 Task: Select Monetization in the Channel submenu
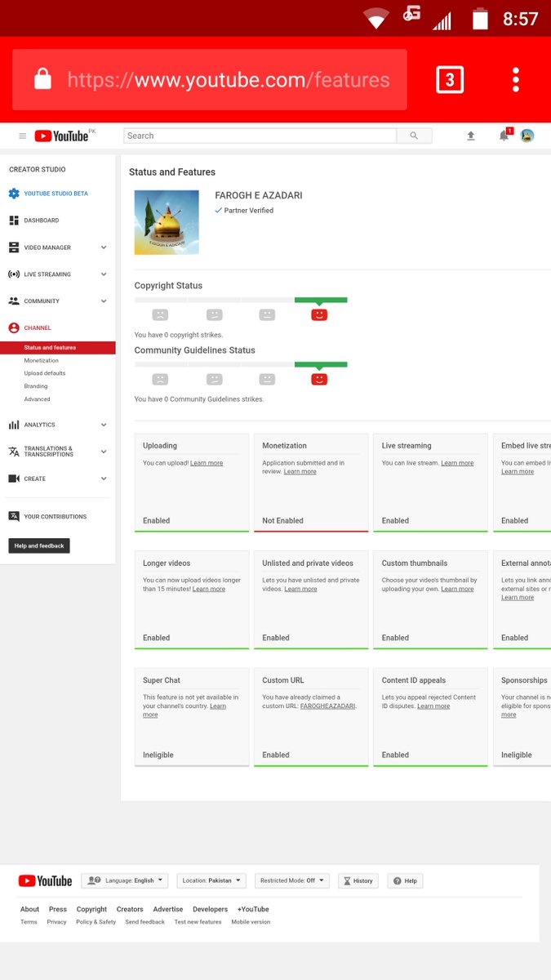[x=42, y=360]
